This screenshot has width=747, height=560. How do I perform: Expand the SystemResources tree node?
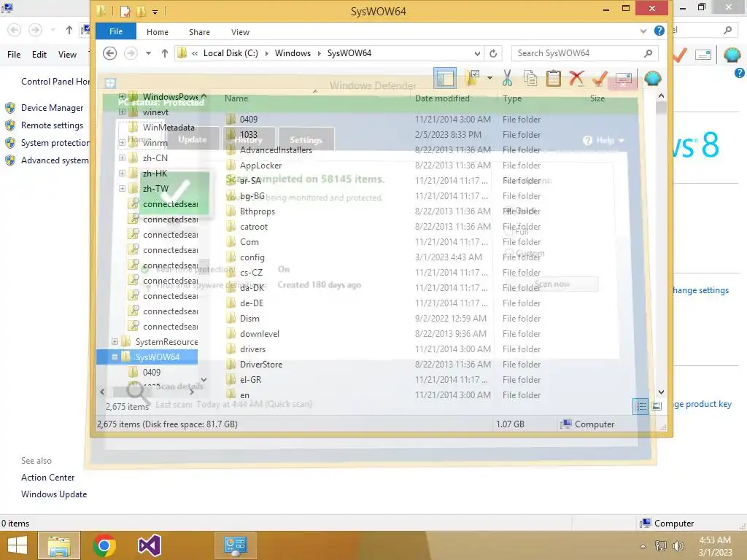click(x=115, y=341)
